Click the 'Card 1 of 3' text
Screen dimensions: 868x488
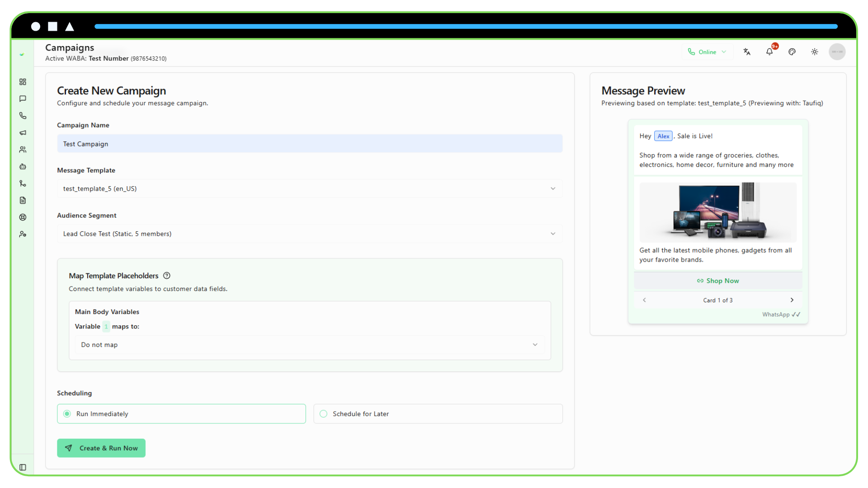pyautogui.click(x=718, y=300)
